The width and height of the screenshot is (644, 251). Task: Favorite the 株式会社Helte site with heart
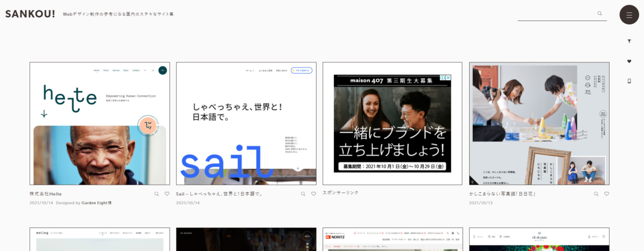pos(167,193)
